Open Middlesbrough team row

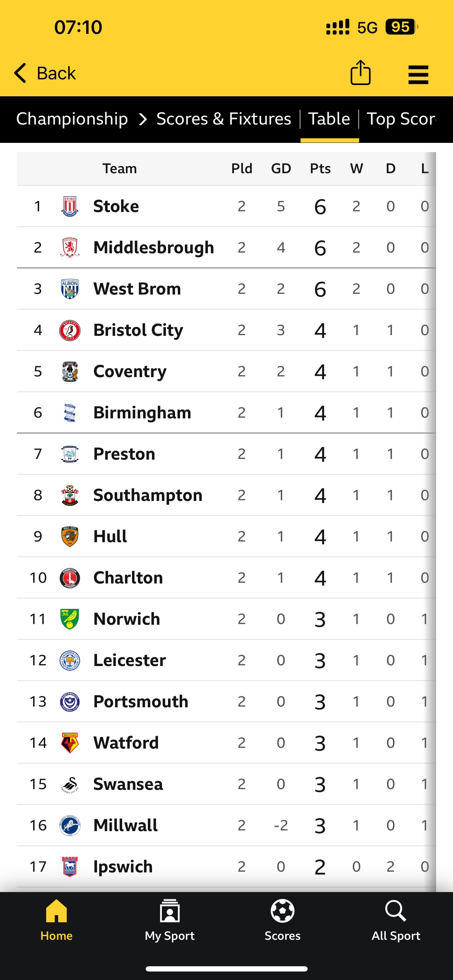[x=226, y=248]
